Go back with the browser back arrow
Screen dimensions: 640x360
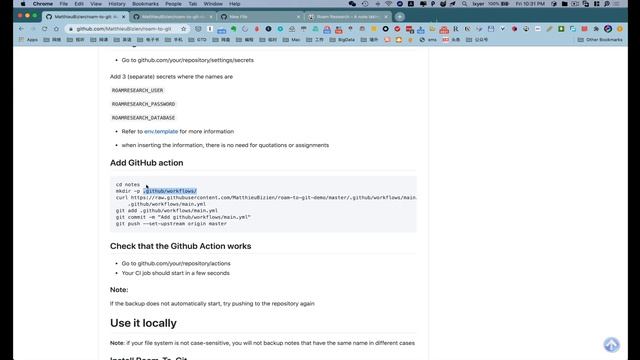coord(21,29)
